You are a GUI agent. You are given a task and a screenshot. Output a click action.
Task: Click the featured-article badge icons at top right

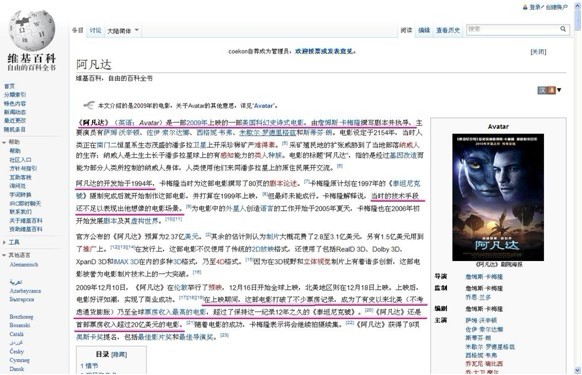[546, 90]
